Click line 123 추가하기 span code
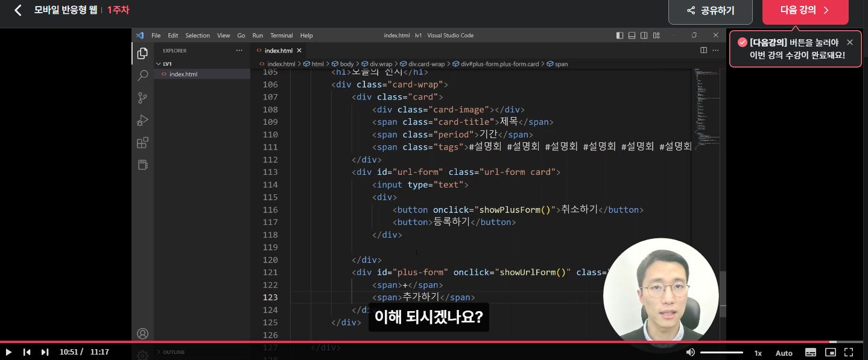The height and width of the screenshot is (360, 868). pyautogui.click(x=423, y=297)
